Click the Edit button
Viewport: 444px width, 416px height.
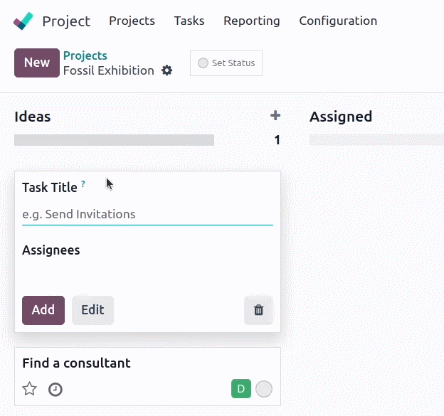pyautogui.click(x=93, y=310)
